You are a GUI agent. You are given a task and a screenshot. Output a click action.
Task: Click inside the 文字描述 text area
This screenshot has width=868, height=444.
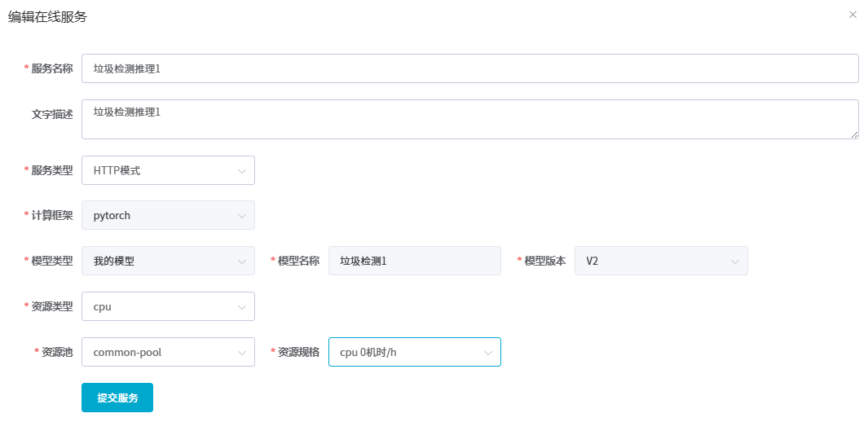coord(469,120)
